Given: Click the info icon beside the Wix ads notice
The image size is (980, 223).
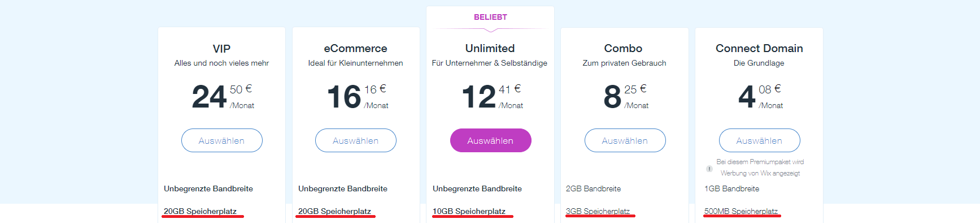Looking at the screenshot, I should [x=709, y=169].
